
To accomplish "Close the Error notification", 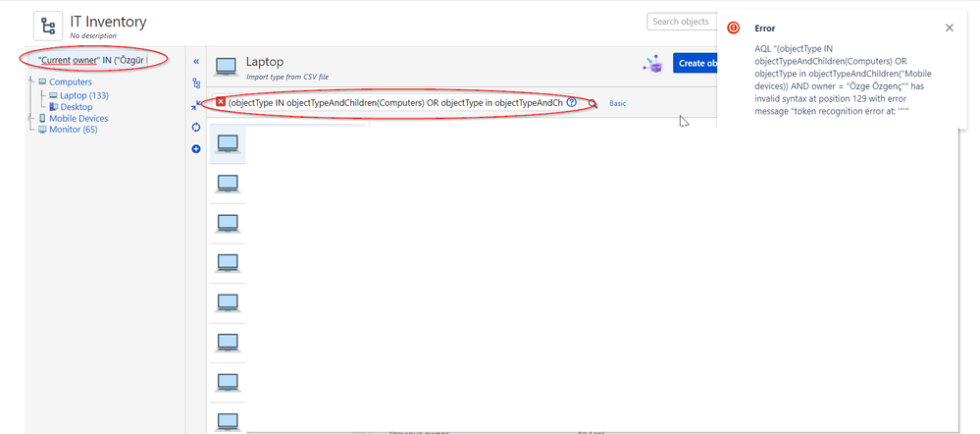I will tap(950, 27).
